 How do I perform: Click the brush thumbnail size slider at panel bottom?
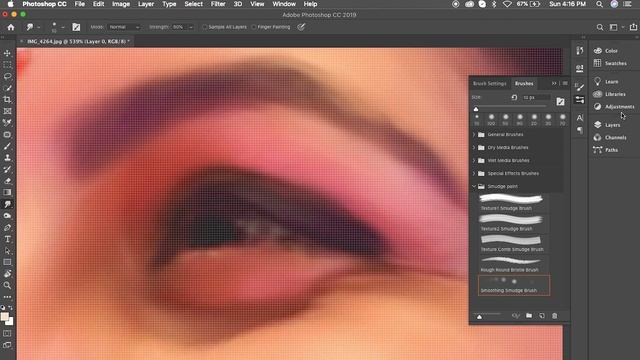480,317
